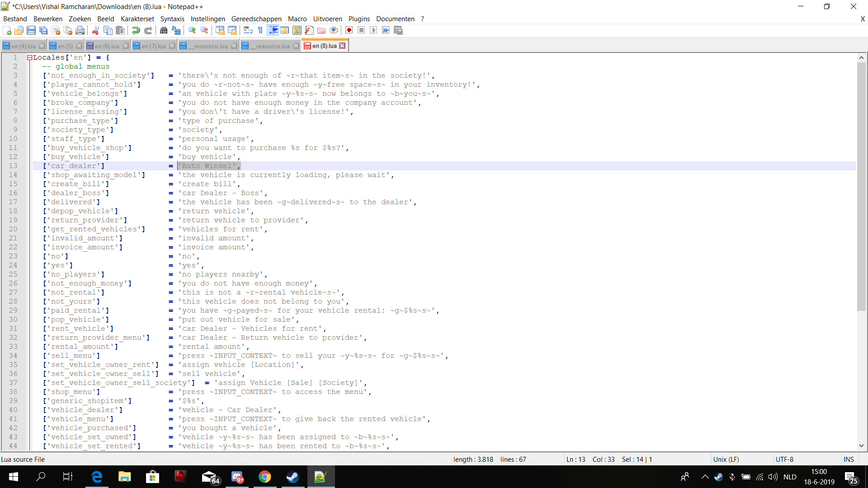The width and height of the screenshot is (868, 488).
Task: Open Find with the binoculars icon
Action: (164, 30)
